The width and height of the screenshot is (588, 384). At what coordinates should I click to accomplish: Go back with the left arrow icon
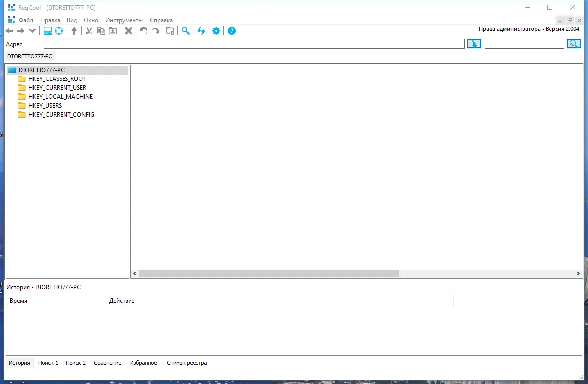(x=10, y=31)
